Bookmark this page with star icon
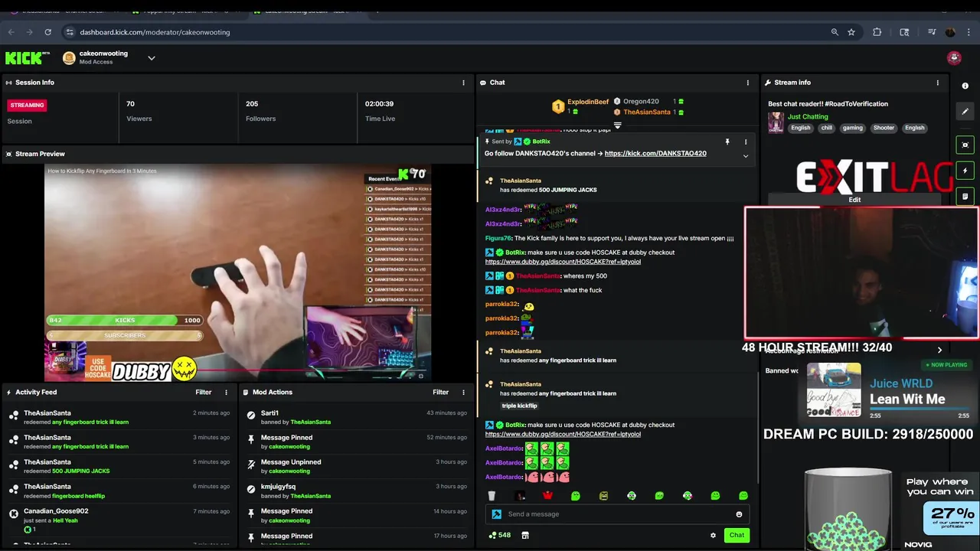The image size is (980, 551). coord(851,32)
